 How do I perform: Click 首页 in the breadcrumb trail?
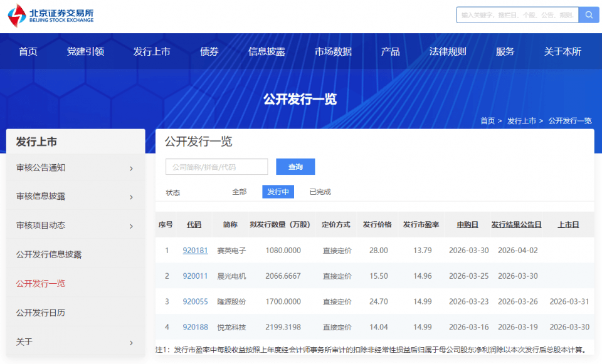[x=487, y=121]
